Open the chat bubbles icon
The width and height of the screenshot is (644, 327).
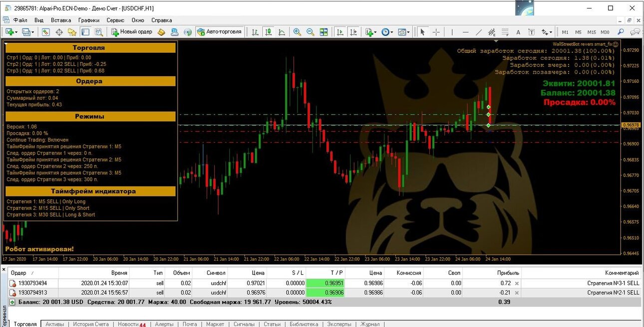point(635,31)
